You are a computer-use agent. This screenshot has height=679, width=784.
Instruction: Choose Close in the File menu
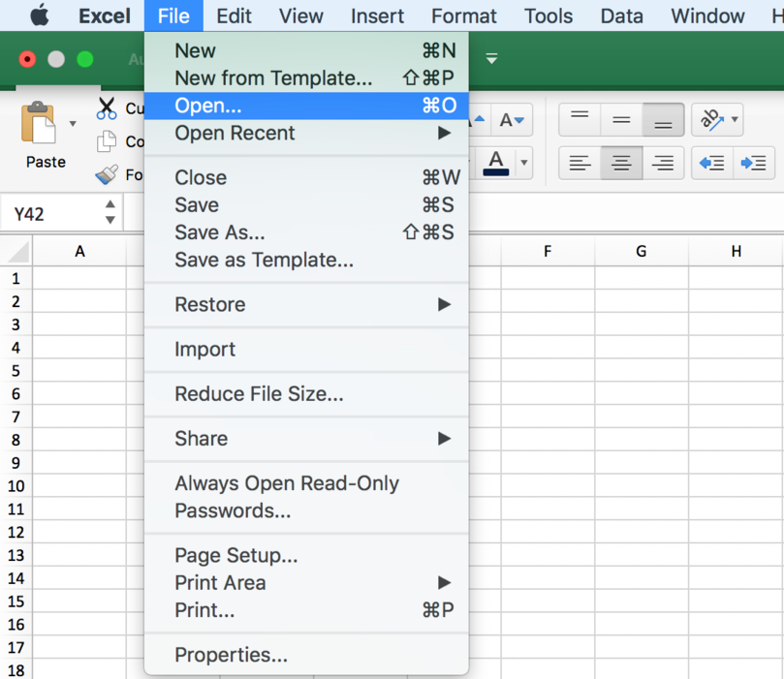point(306,177)
